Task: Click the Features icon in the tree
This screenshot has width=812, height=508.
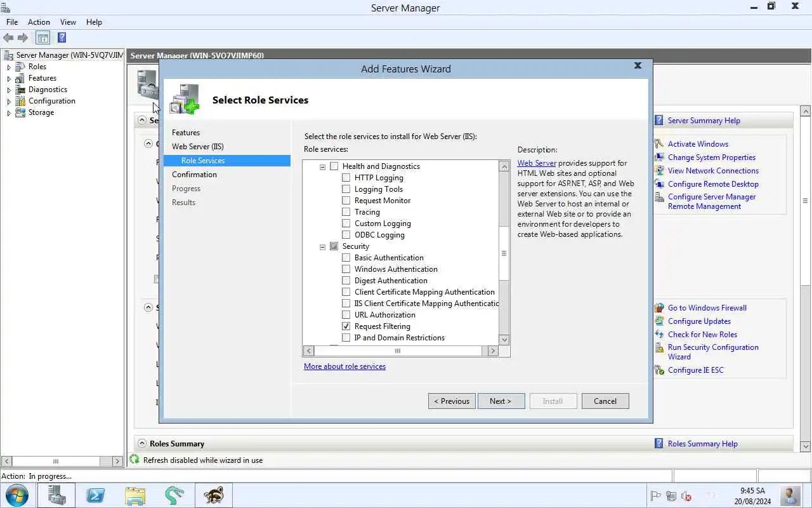Action: click(21, 78)
